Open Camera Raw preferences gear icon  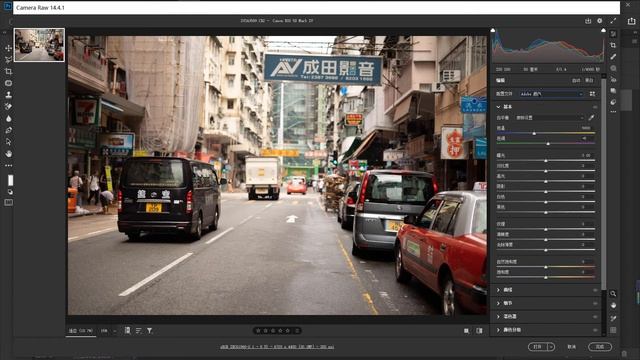click(600, 21)
